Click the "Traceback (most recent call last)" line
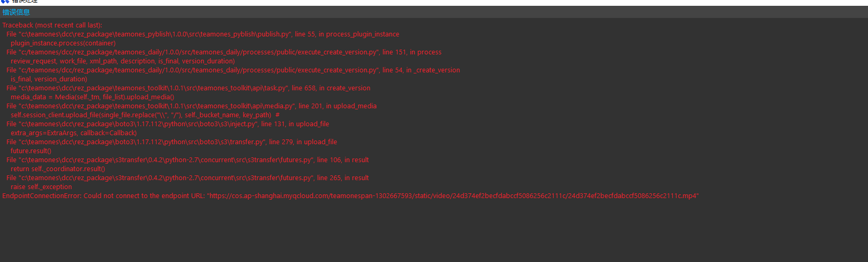868x262 pixels. pos(52,25)
